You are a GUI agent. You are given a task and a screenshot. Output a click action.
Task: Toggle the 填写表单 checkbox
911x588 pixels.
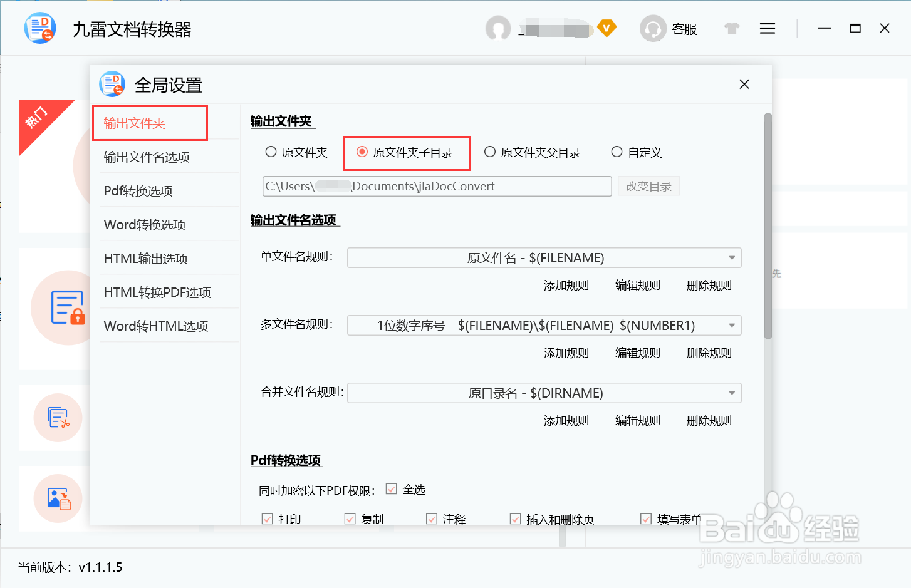[x=646, y=519]
